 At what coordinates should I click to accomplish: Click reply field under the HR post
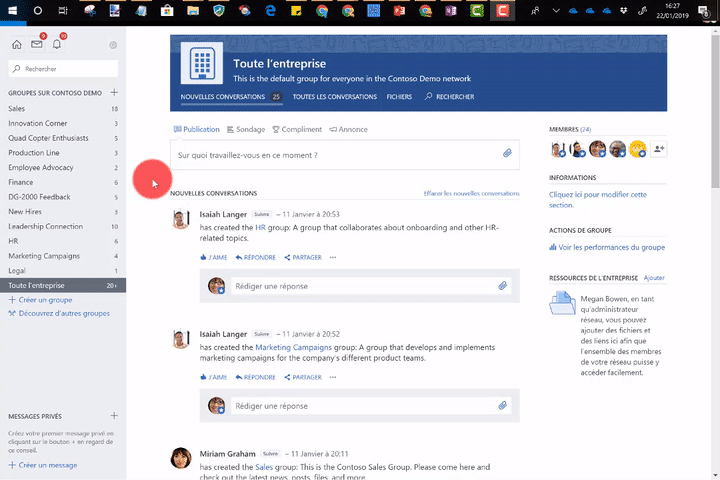pos(371,286)
